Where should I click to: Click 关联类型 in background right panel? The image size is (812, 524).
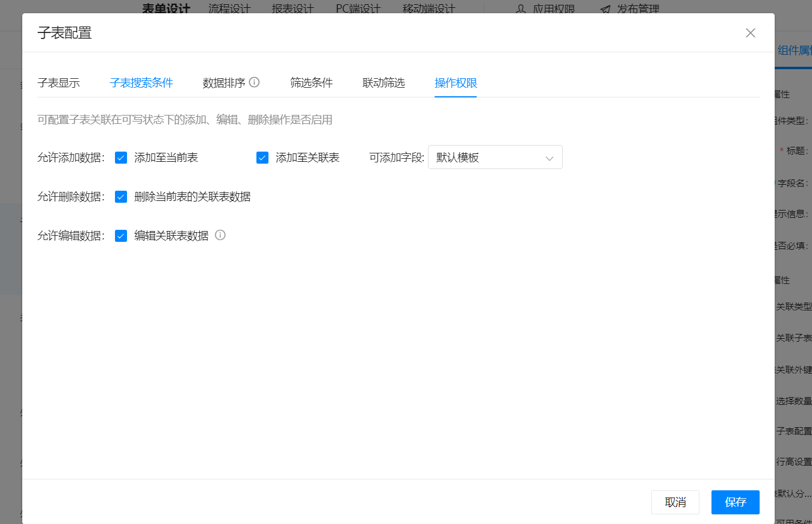pyautogui.click(x=794, y=306)
